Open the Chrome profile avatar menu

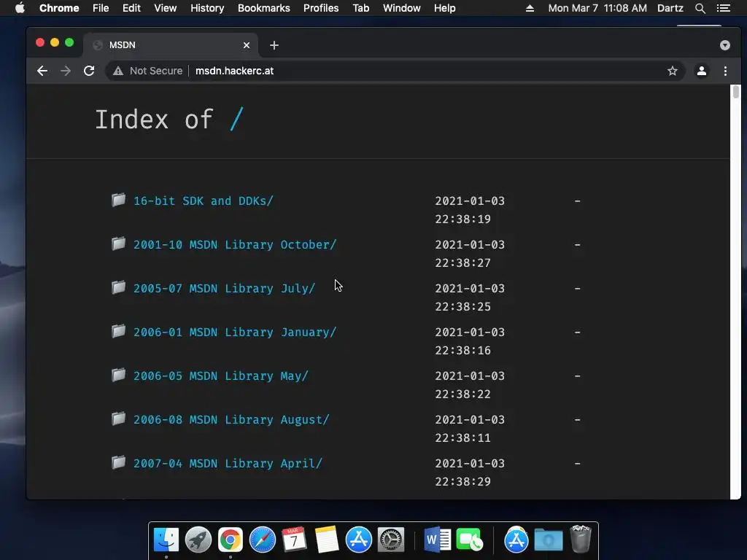(702, 71)
